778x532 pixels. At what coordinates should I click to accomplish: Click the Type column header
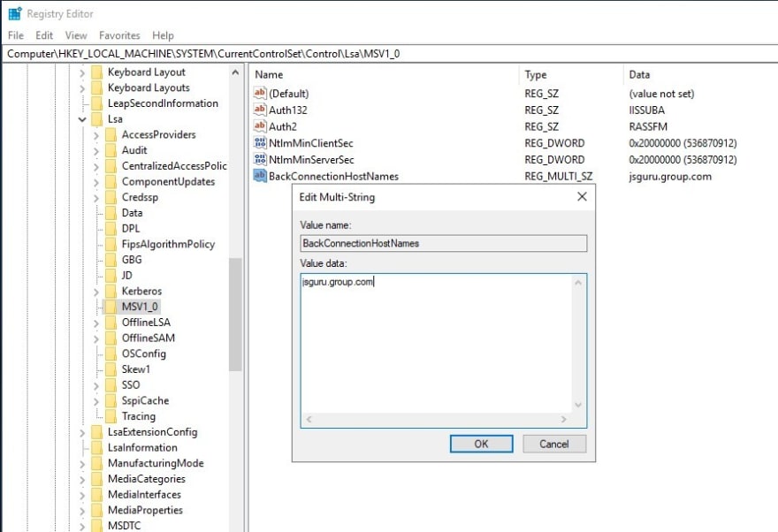tap(570, 75)
